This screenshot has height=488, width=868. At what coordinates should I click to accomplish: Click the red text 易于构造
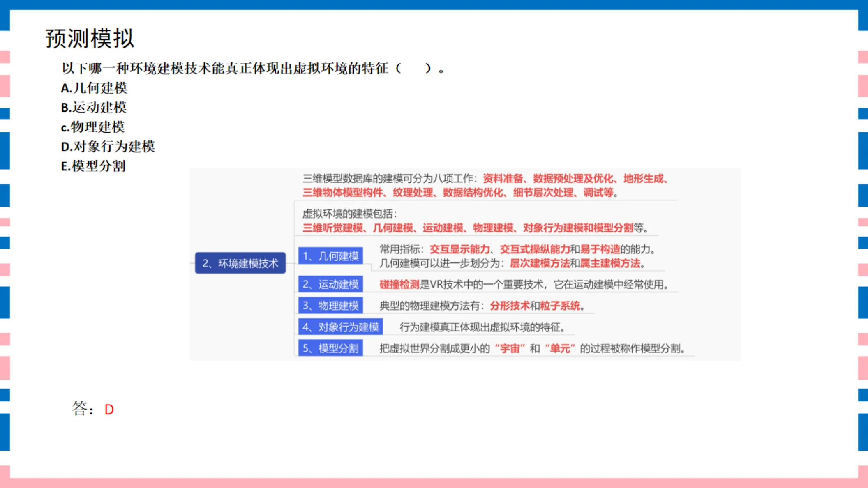tap(600, 249)
